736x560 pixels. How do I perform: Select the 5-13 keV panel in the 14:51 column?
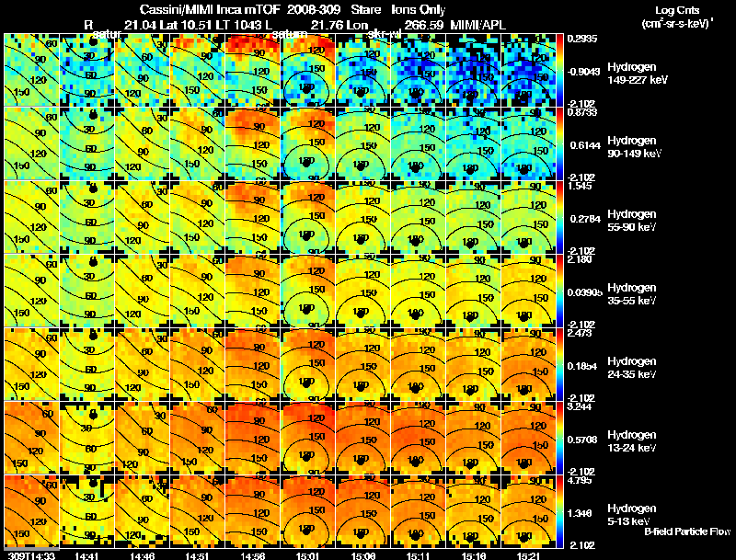(197, 511)
